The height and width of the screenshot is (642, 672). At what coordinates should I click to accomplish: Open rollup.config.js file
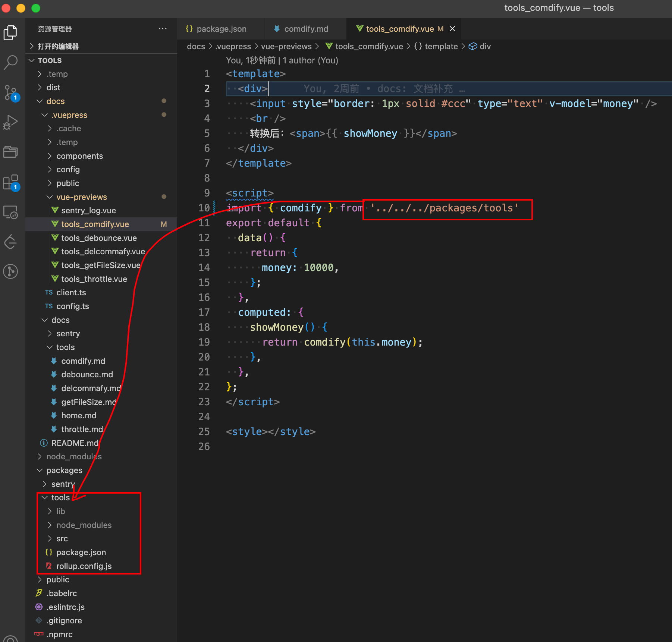(84, 566)
